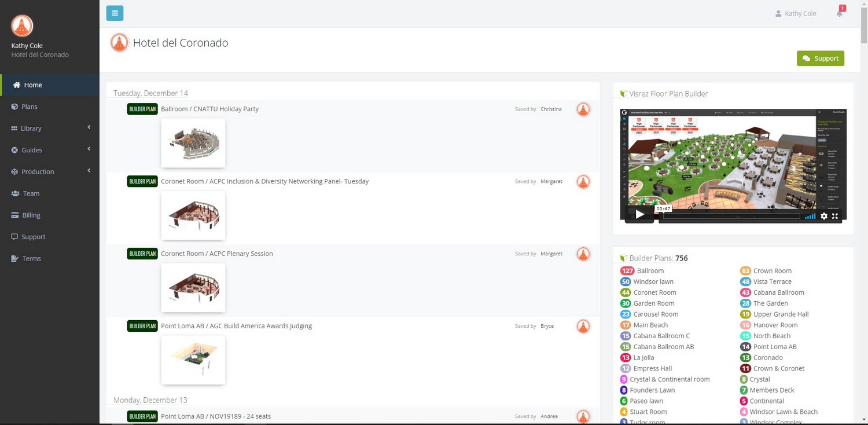868x425 pixels.
Task: Expand the Library chevron
Action: [x=89, y=127]
